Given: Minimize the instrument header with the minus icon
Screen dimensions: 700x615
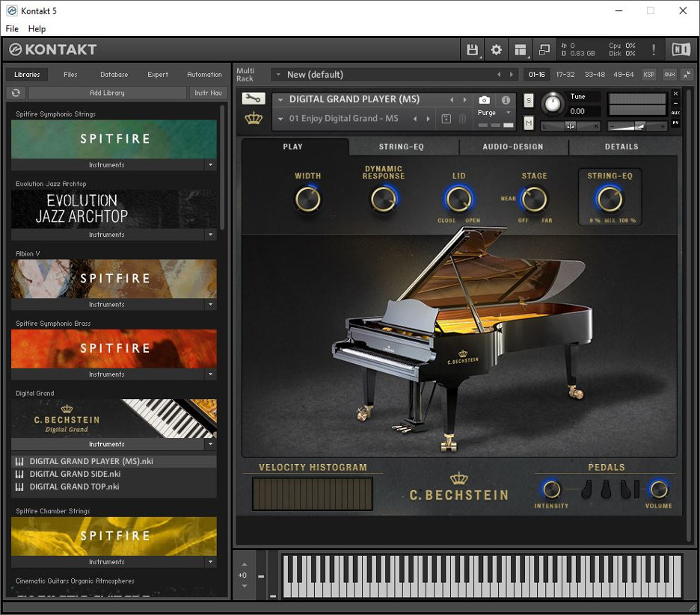Looking at the screenshot, I should point(675,103).
